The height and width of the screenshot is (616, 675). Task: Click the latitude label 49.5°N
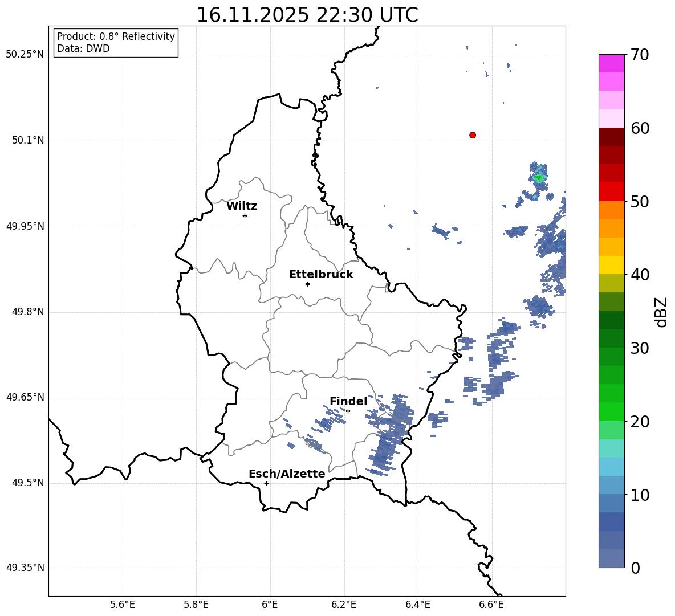click(x=28, y=483)
